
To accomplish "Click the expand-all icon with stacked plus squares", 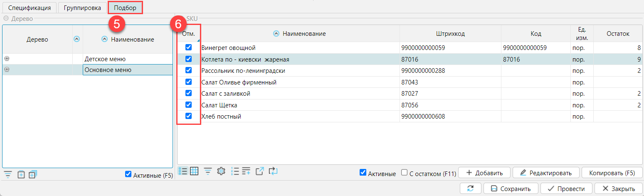I will pyautogui.click(x=33, y=175).
